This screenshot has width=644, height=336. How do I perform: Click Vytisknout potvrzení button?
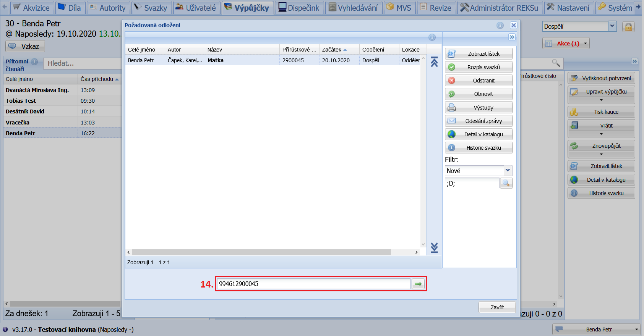(x=601, y=78)
